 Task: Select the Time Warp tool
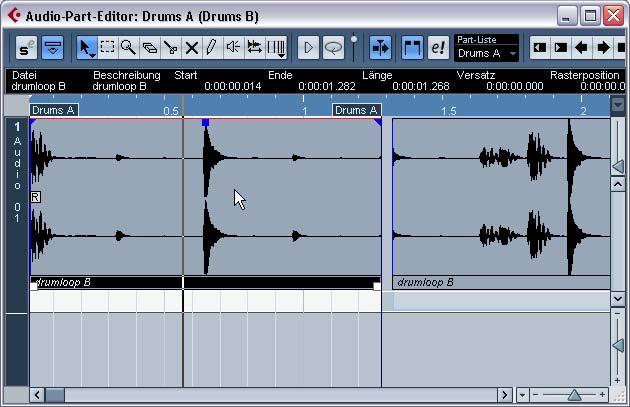[x=254, y=48]
